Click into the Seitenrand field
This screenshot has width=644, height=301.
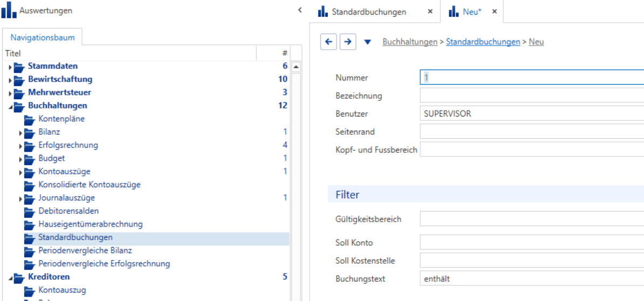[x=532, y=132]
